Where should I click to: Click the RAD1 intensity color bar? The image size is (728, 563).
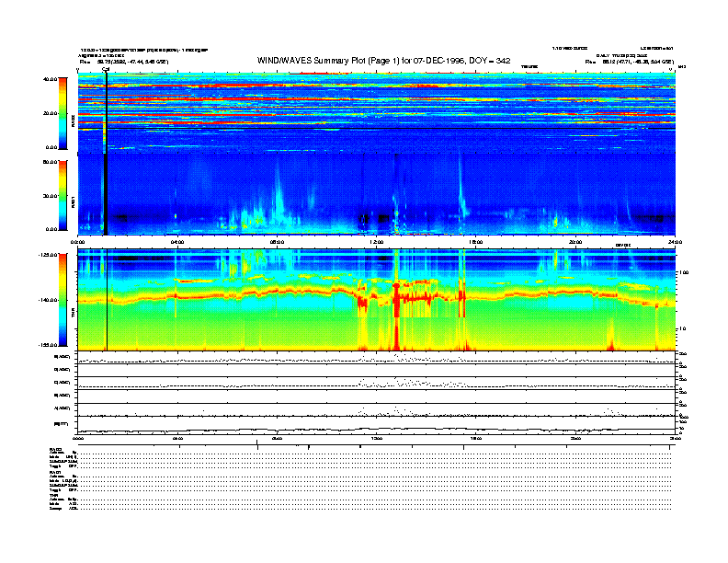pyautogui.click(x=63, y=195)
